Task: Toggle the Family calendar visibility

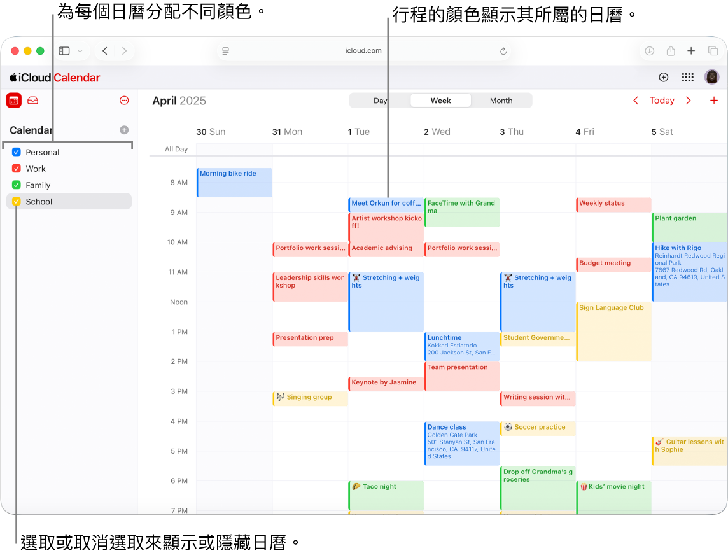Action: point(17,185)
